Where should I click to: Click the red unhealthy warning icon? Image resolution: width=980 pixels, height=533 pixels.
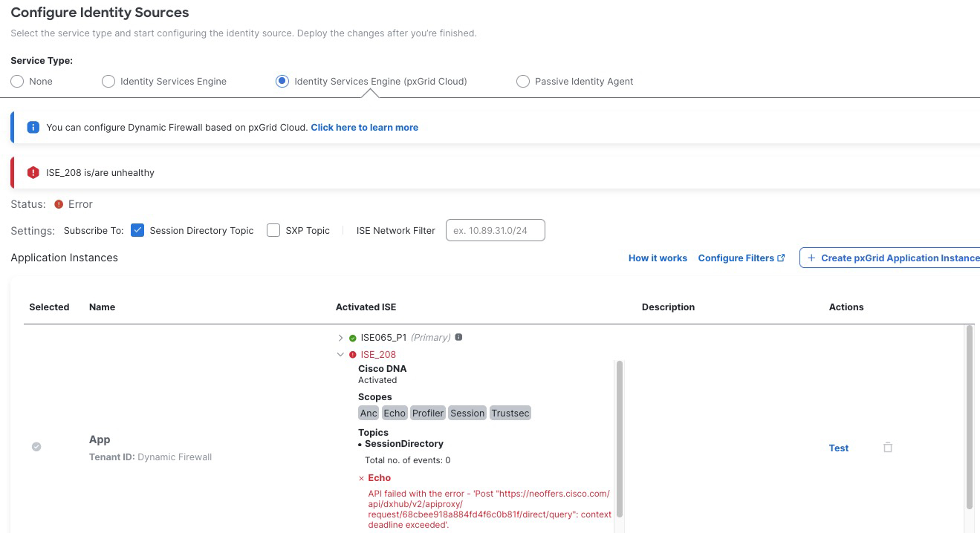click(33, 172)
